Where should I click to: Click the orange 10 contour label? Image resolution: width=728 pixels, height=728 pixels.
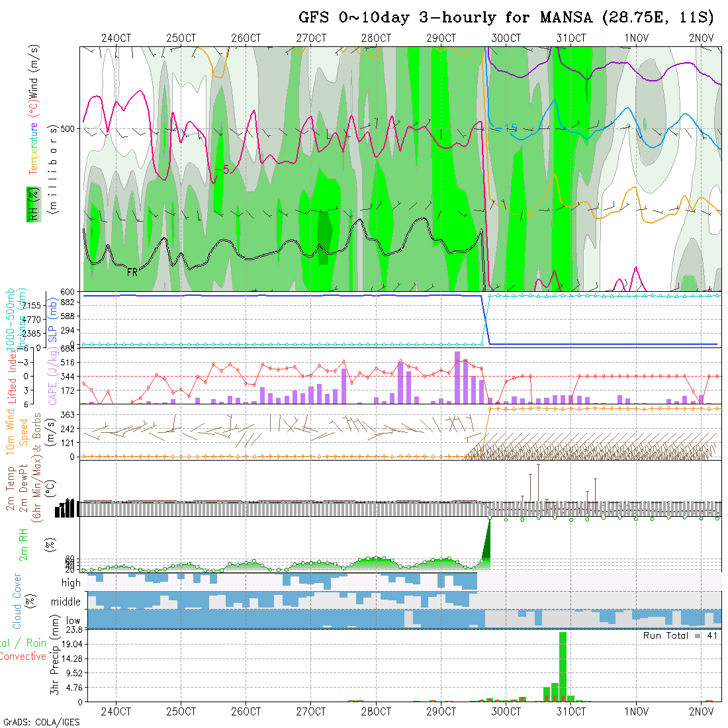[x=525, y=213]
